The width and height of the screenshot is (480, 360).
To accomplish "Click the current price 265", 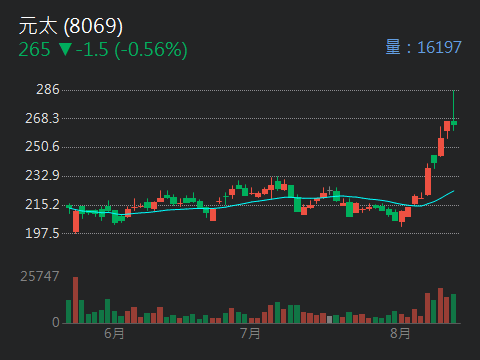I will [34, 50].
